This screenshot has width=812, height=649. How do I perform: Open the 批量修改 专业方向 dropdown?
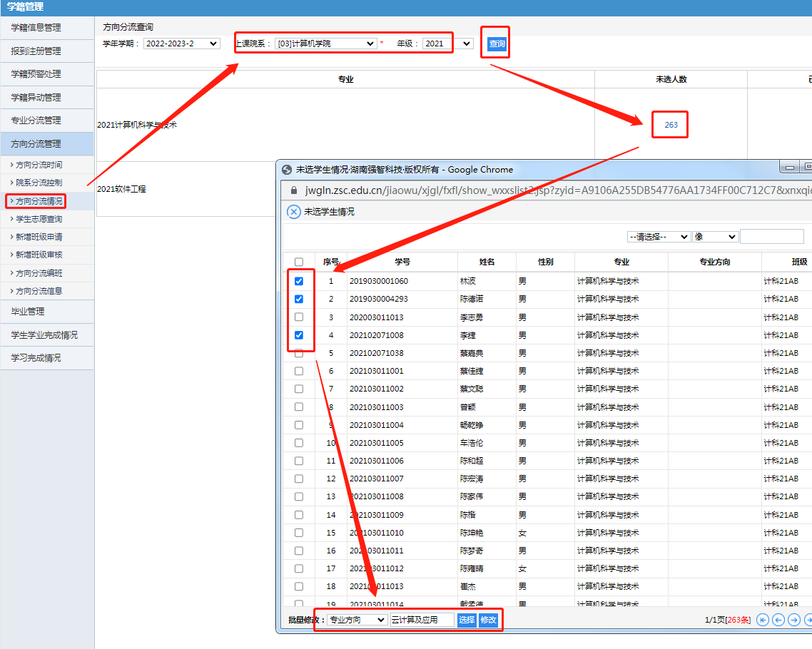357,620
